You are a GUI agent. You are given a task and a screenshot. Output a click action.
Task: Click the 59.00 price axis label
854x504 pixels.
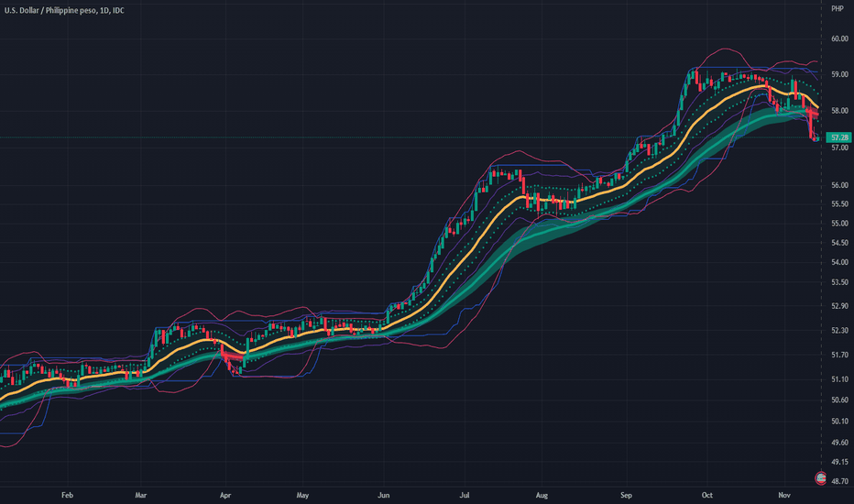839,74
